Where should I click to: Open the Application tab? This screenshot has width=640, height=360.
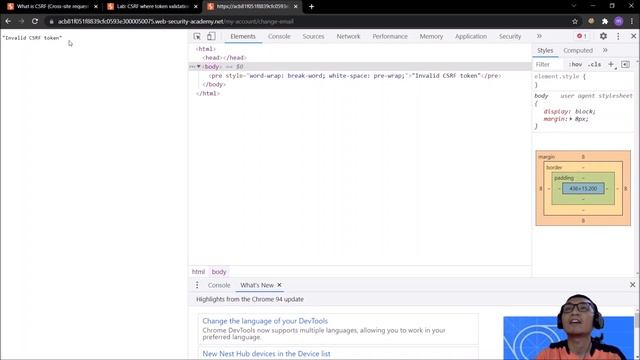[x=471, y=36]
